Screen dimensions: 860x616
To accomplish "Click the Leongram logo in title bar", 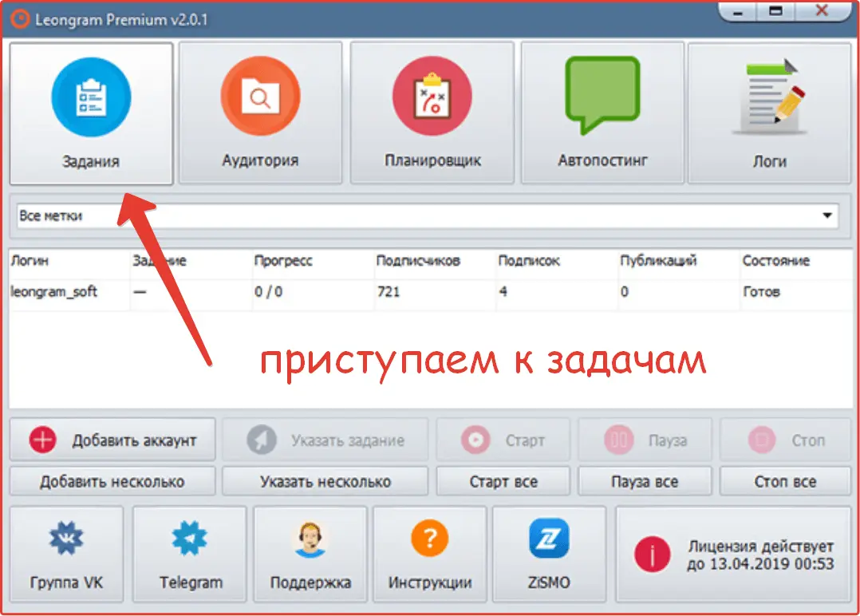I will (20, 19).
